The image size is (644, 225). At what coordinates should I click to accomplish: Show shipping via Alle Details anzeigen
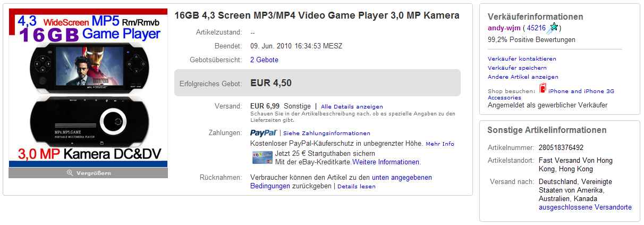[x=352, y=107]
